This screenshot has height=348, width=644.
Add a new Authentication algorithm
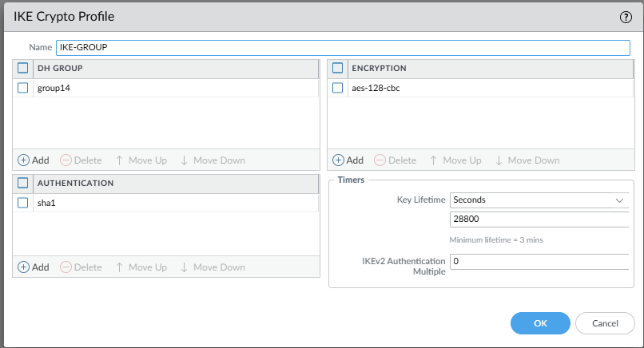(34, 267)
